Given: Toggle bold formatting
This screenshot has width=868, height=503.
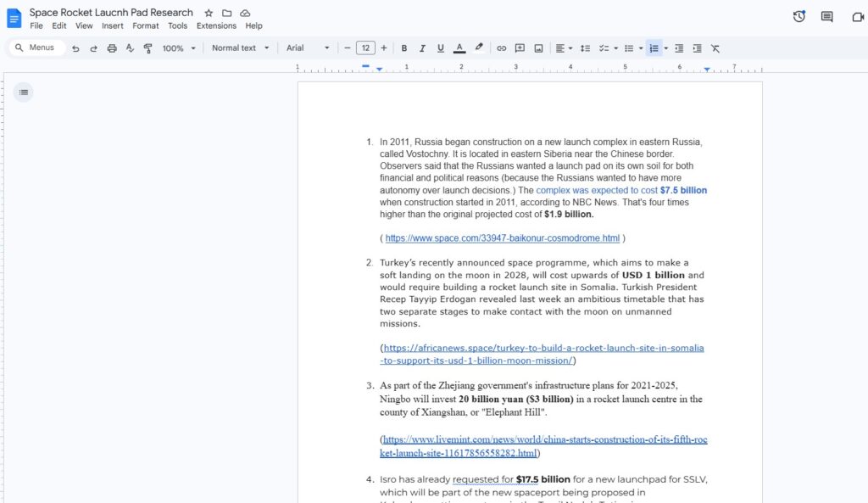Looking at the screenshot, I should click(x=404, y=48).
